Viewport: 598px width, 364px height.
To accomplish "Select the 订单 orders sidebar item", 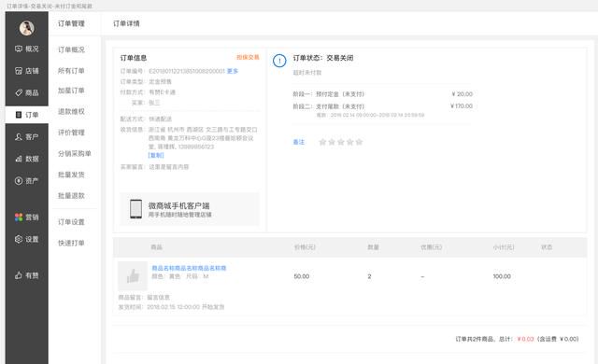I will pos(27,115).
